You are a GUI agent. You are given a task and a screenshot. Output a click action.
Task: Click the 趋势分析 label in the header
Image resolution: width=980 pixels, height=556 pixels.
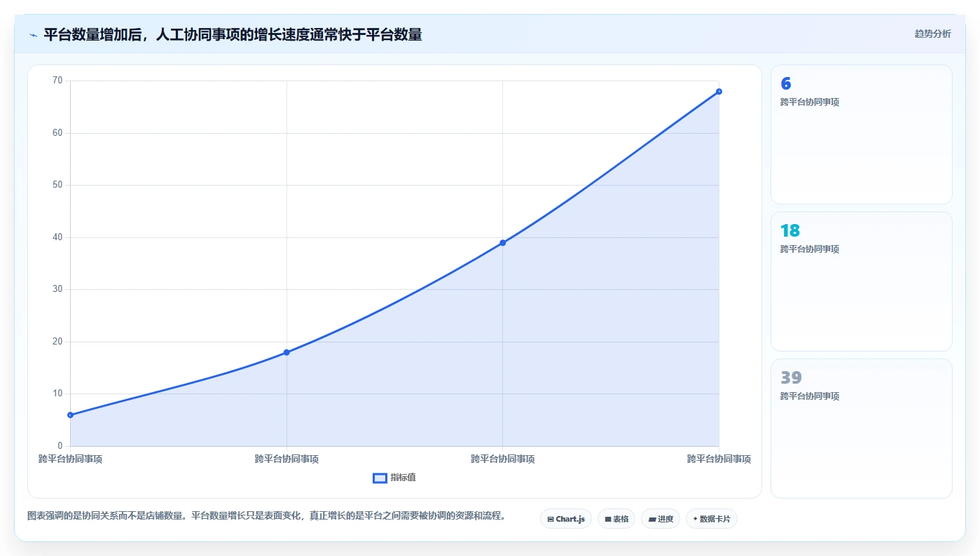(x=933, y=34)
